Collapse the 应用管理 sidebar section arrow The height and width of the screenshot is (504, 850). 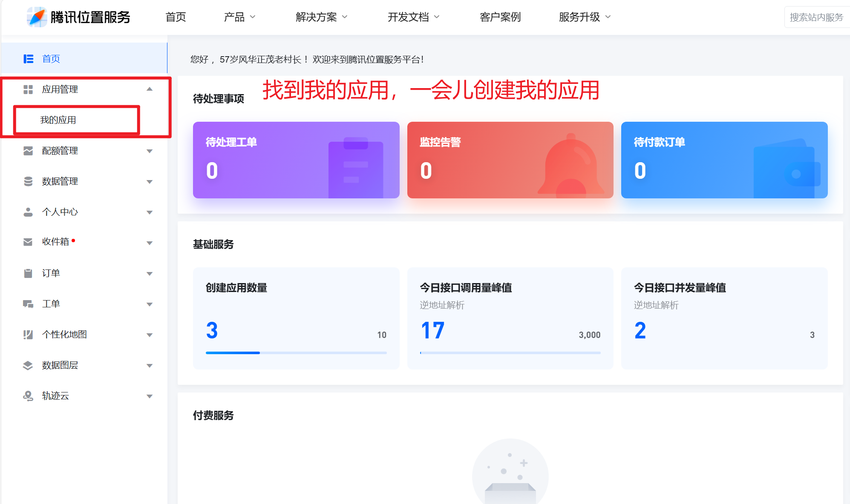coord(150,89)
